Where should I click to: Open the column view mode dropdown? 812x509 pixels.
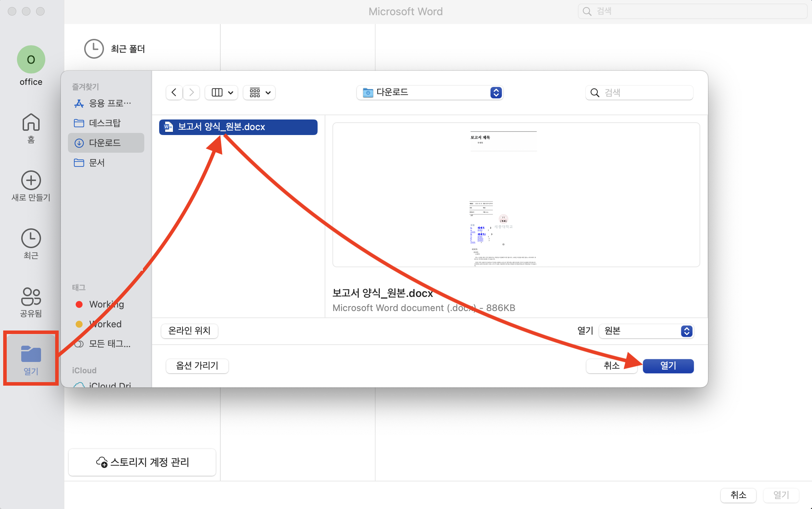222,93
